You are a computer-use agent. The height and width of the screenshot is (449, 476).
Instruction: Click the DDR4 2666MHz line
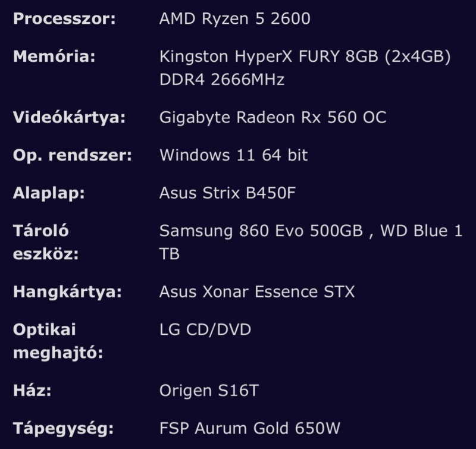(222, 80)
